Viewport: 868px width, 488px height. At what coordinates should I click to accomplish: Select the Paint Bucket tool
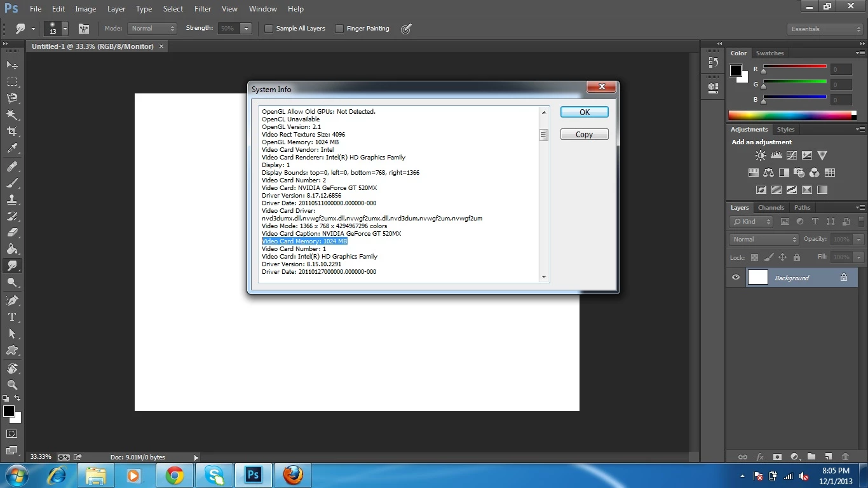tap(12, 249)
